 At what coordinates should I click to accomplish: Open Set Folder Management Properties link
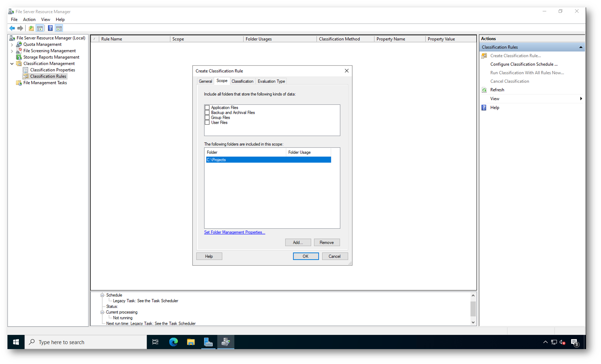235,232
